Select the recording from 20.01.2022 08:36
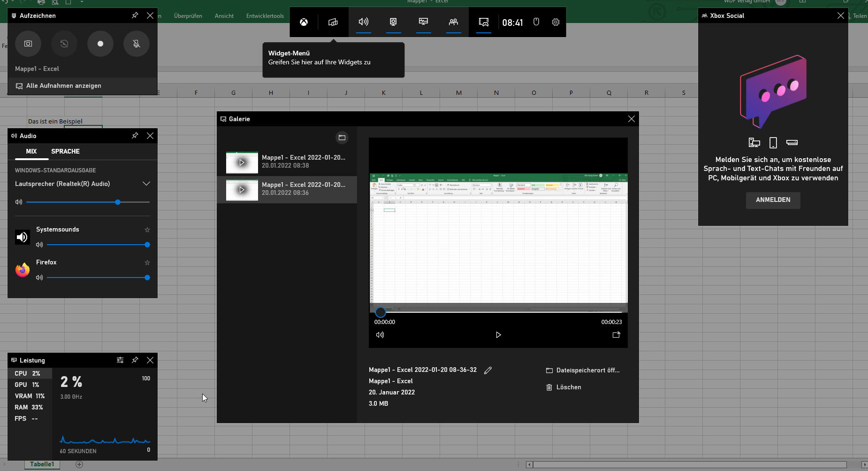This screenshot has width=868, height=471. tap(287, 190)
